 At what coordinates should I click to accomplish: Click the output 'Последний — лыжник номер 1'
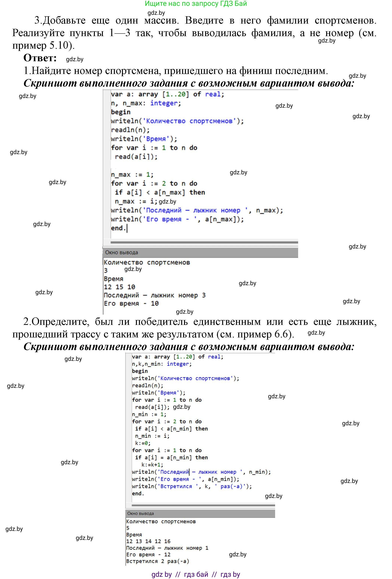coord(167,548)
